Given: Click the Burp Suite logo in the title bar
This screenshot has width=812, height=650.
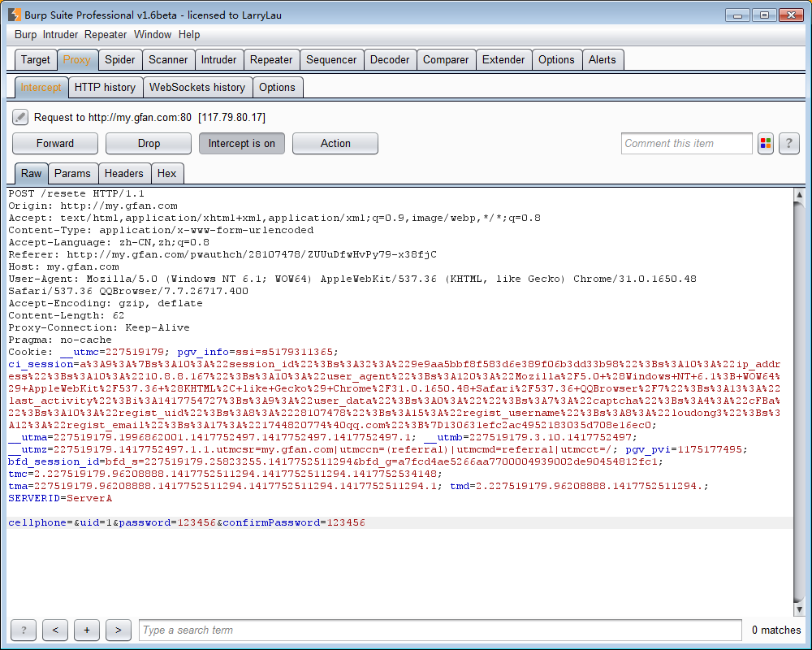Looking at the screenshot, I should pos(15,15).
